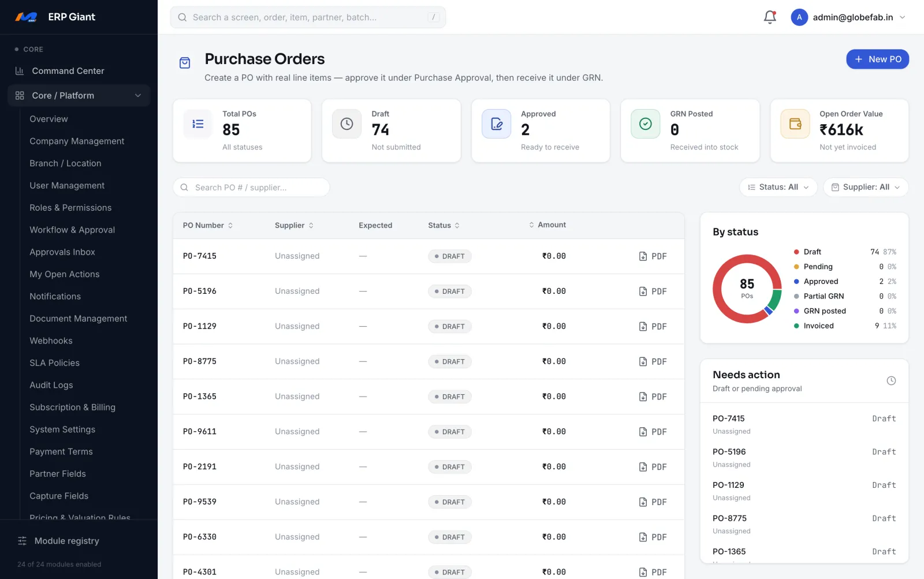Click the green Invoiced legend dot
This screenshot has width=924, height=579.
point(796,326)
